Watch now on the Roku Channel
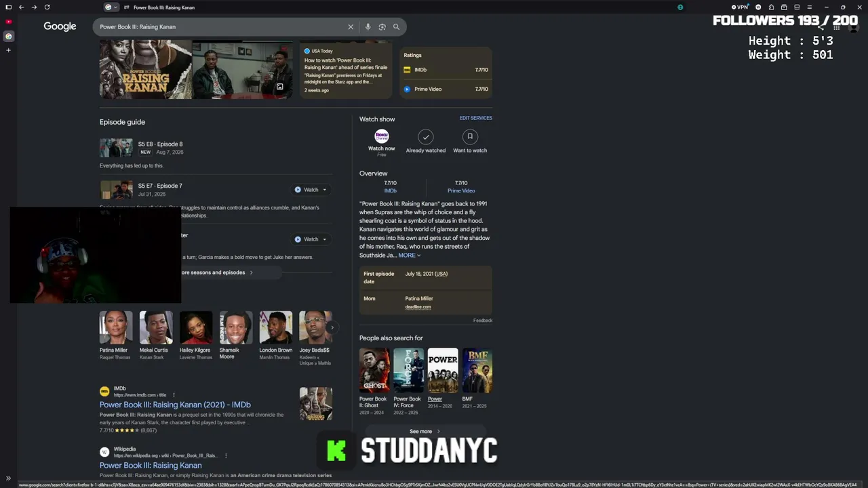This screenshot has height=488, width=868. coord(382,143)
